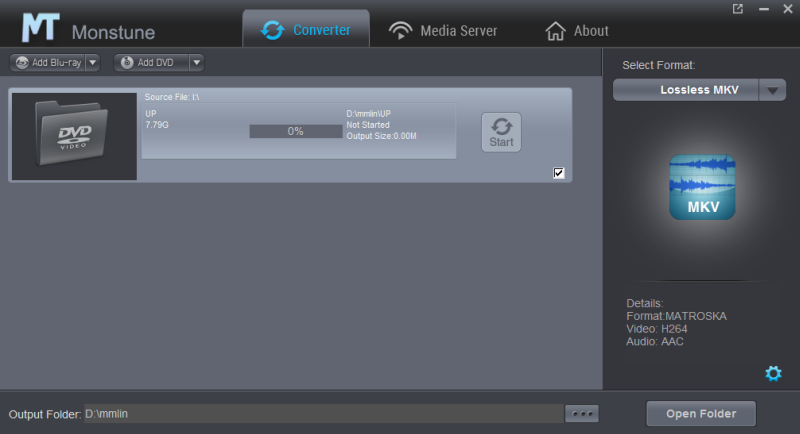Click the Output Folder path field
800x434 pixels.
pos(322,413)
